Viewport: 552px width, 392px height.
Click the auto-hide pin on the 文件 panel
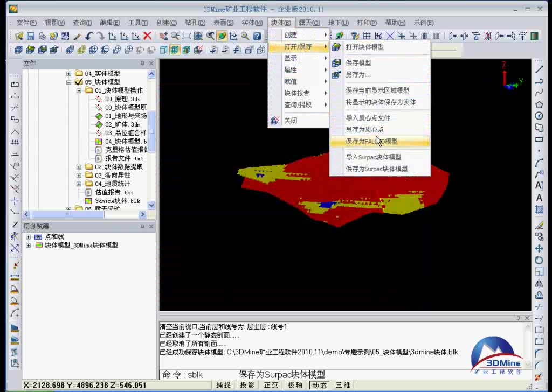coord(142,63)
